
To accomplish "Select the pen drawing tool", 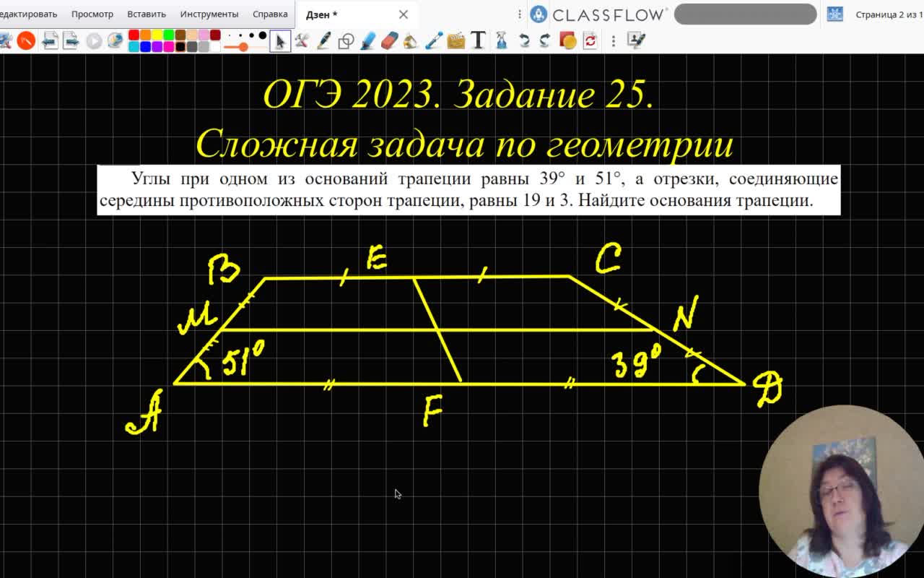I will point(323,41).
